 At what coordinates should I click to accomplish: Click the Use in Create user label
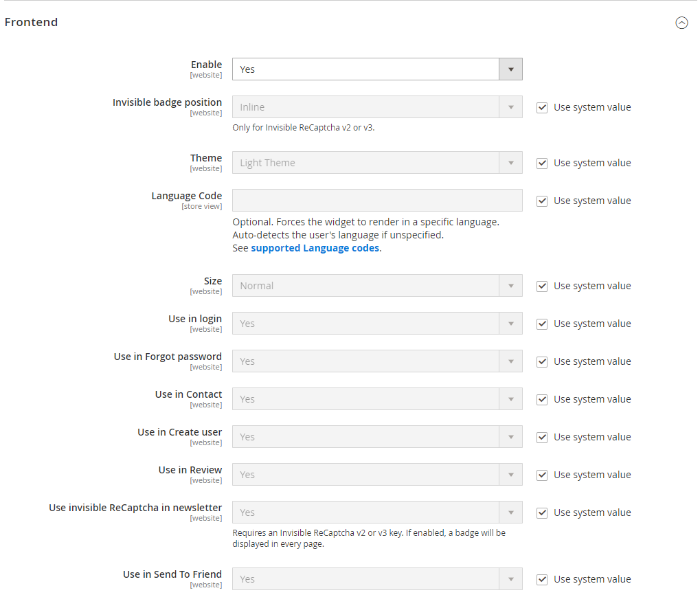(179, 432)
